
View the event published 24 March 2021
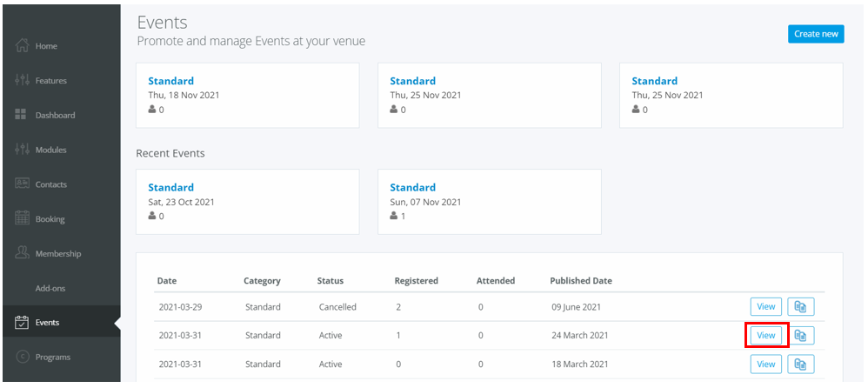click(766, 336)
